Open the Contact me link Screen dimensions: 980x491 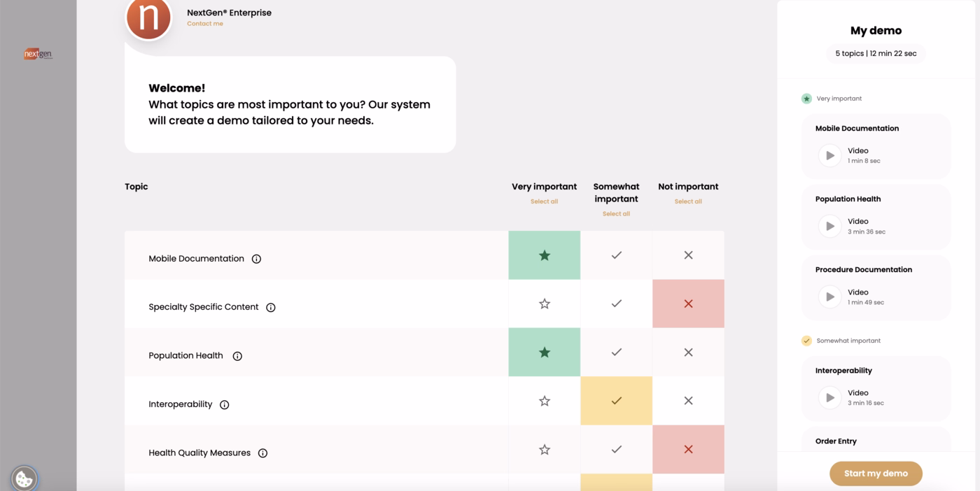[204, 23]
